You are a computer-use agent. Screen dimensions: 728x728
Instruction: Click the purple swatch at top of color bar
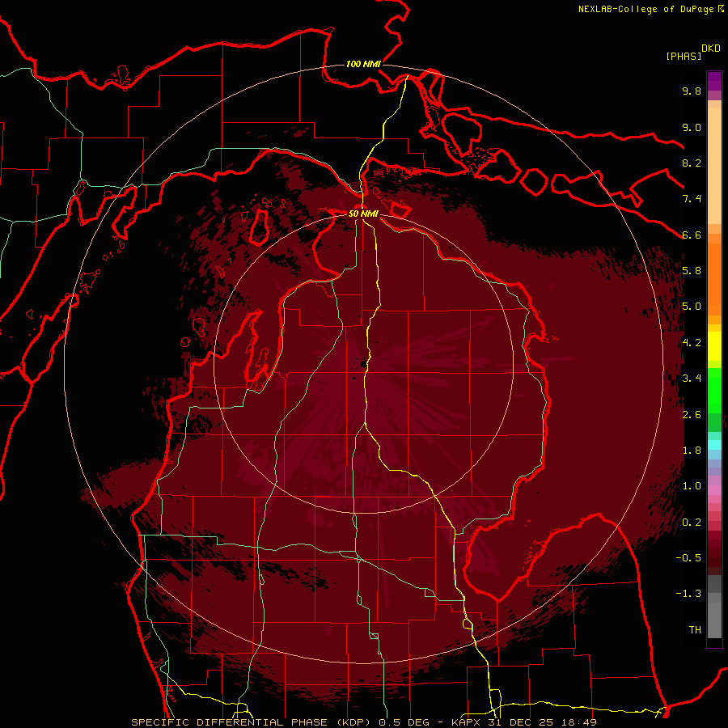point(714,81)
